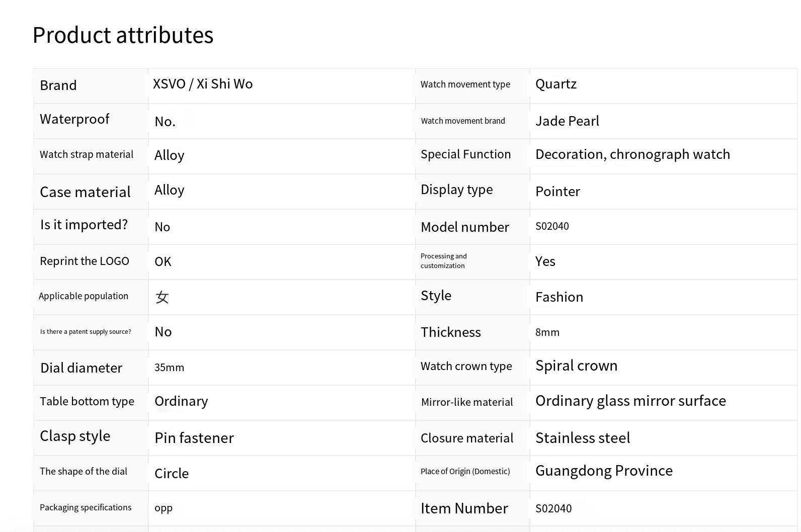The height and width of the screenshot is (532, 801).
Task: Click the 8mm thickness value
Action: tap(547, 332)
